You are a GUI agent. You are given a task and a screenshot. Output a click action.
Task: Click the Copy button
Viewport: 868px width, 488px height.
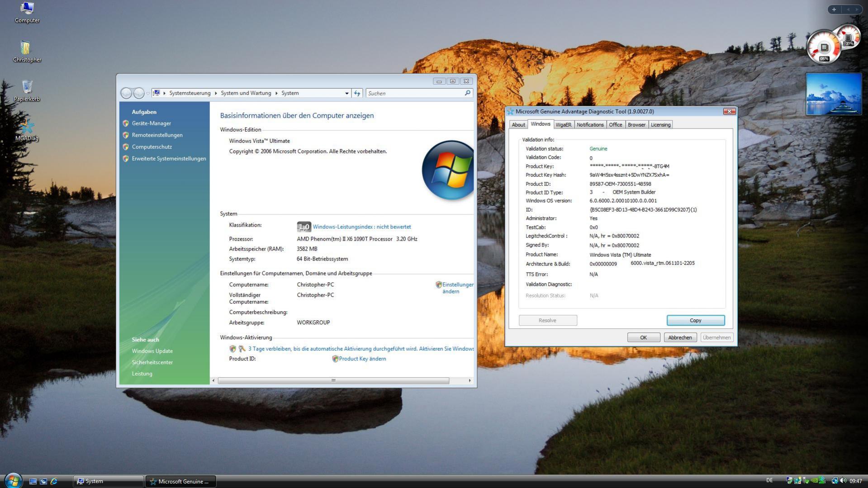click(696, 320)
